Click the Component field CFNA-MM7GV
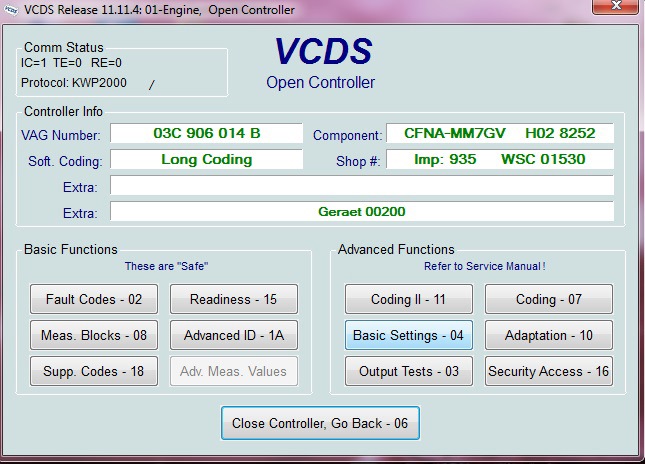645x464 pixels. coord(500,133)
